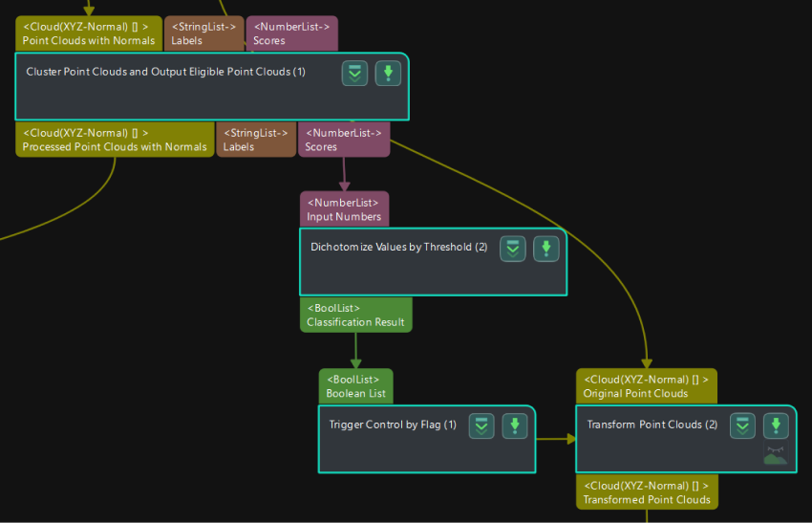Click the run-step arrow icon on Cluster Point Clouds step
Viewport: 812px width, 523px height.
pos(388,73)
